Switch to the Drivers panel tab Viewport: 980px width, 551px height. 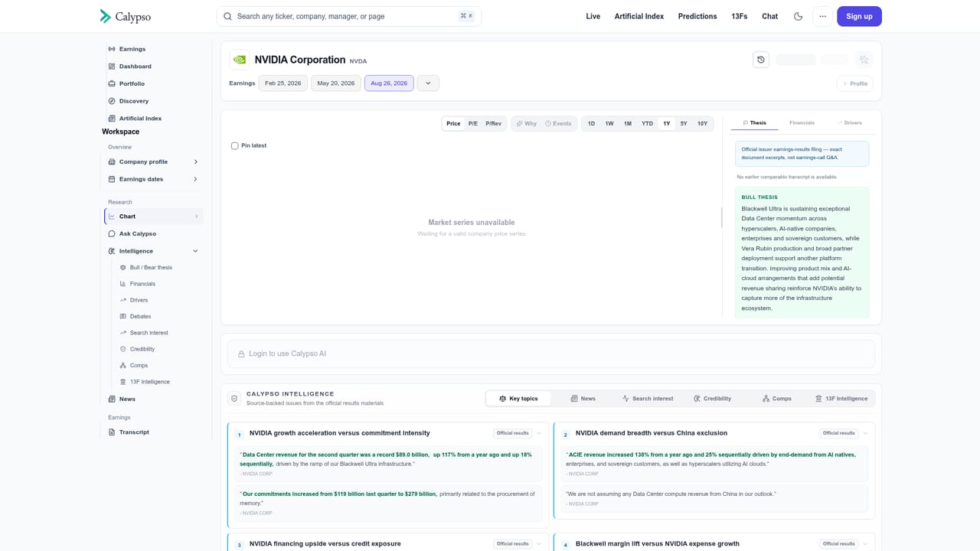(850, 122)
